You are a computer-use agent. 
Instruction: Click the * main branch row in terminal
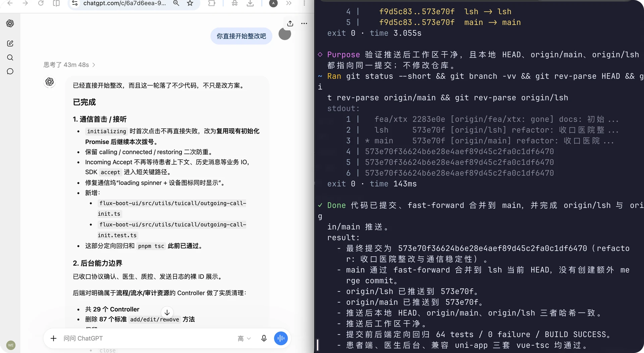click(x=480, y=141)
